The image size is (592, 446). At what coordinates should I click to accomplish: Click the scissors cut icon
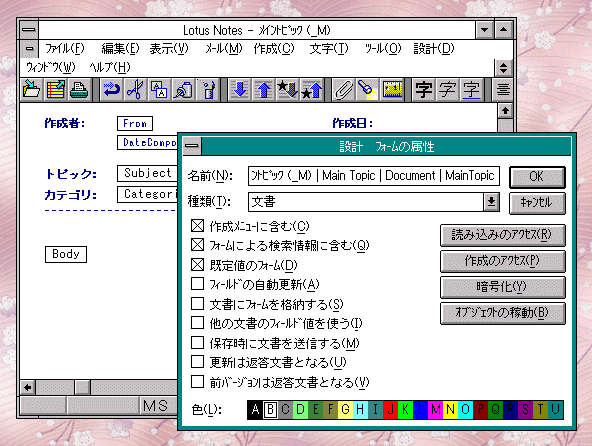(136, 90)
